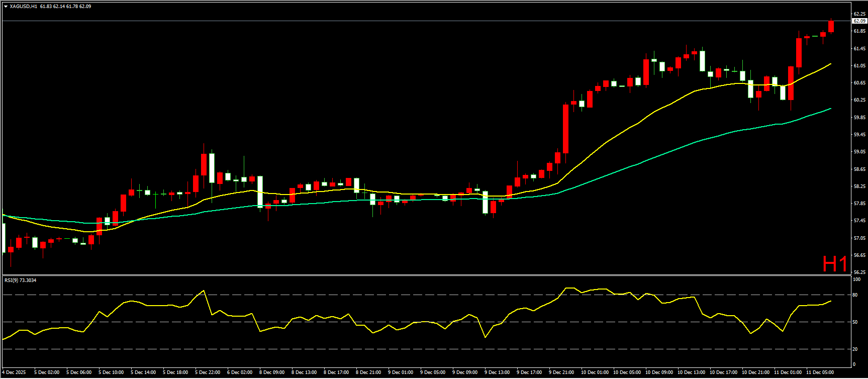Image resolution: width=868 pixels, height=379 pixels.
Task: Click the 9 Dec 21:00 time axis label
Action: [x=561, y=372]
